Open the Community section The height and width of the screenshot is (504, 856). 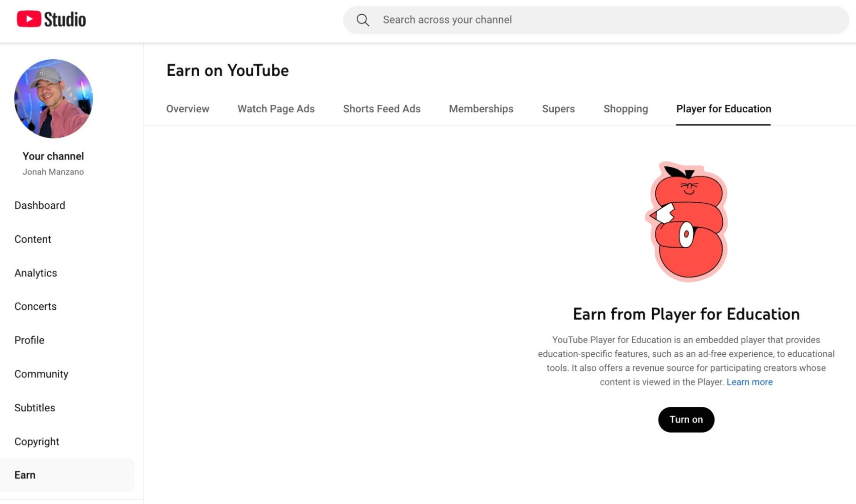pyautogui.click(x=41, y=374)
